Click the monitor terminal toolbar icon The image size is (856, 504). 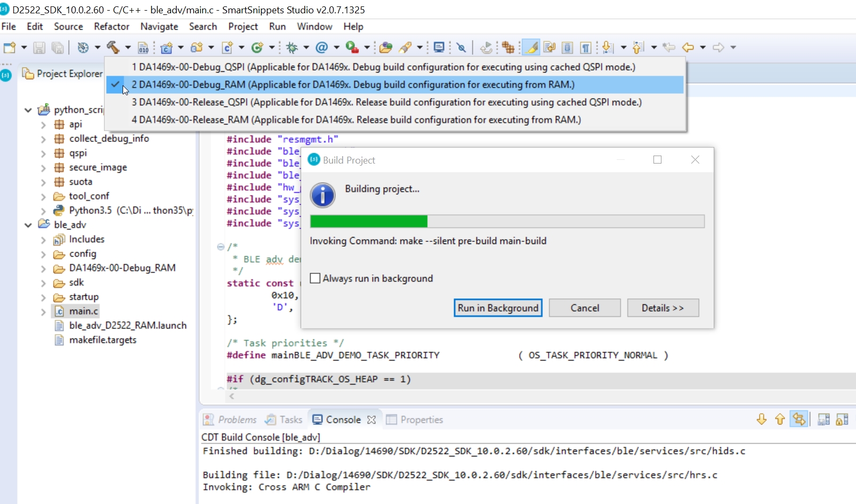pyautogui.click(x=439, y=47)
